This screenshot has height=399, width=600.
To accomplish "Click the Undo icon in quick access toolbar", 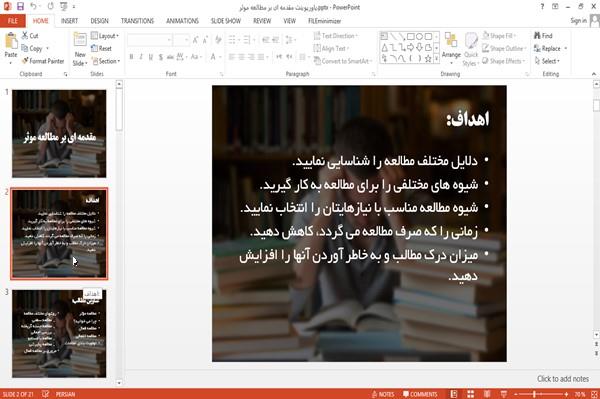I will click(33, 6).
